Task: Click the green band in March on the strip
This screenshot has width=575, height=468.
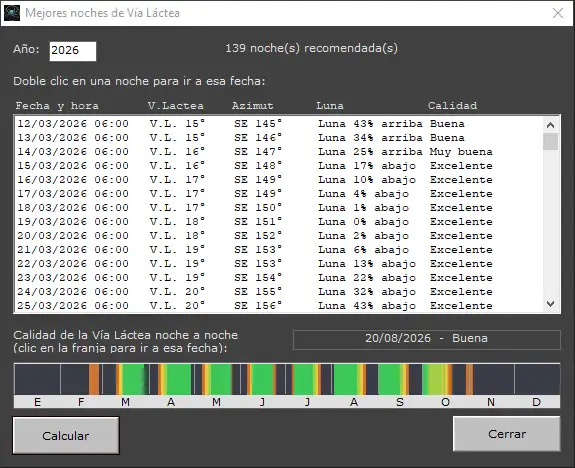Action: tap(133, 379)
